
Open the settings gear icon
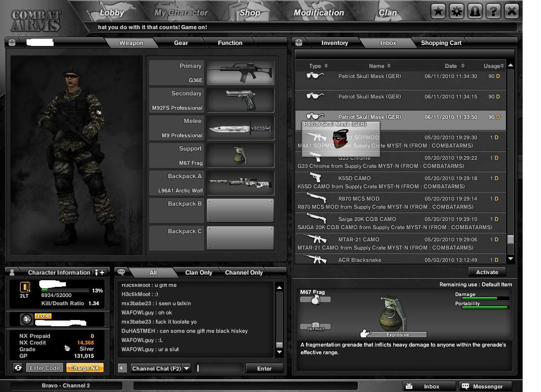(x=457, y=12)
